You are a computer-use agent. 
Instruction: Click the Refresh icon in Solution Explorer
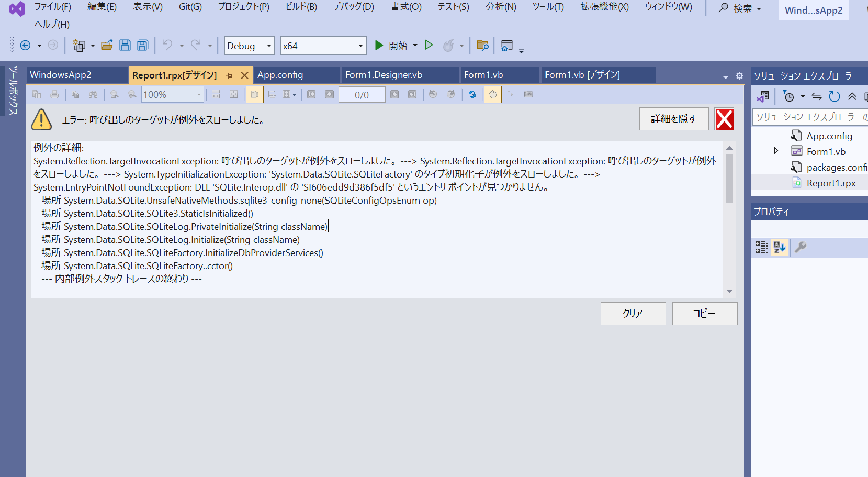[833, 96]
